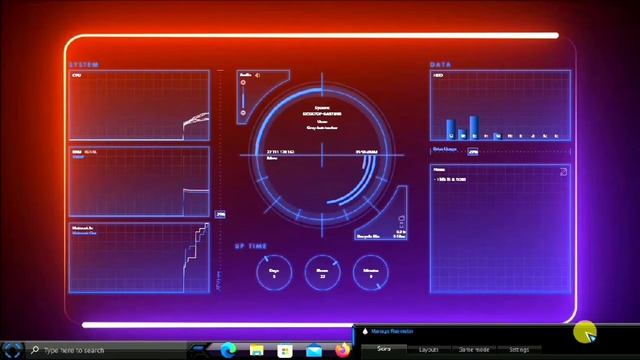Open Recycle Bin icon in the corner widget

tap(401, 222)
